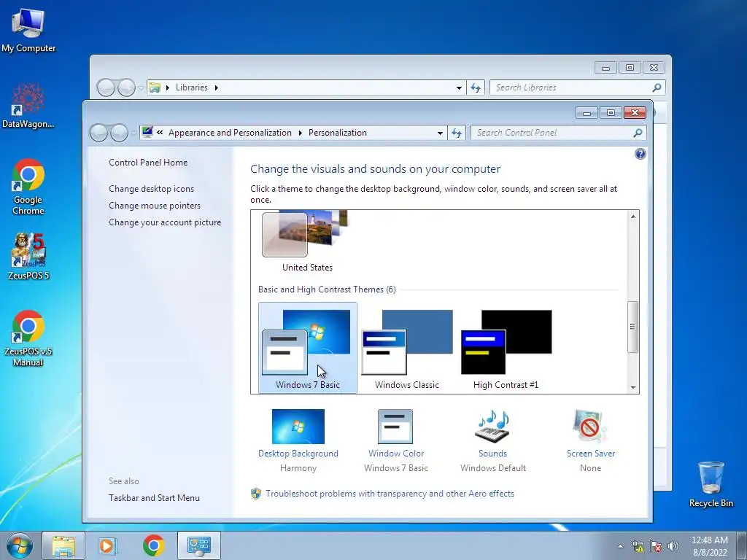
Task: Open the ZeusPOS v5 Manual shortcut
Action: pos(28,338)
